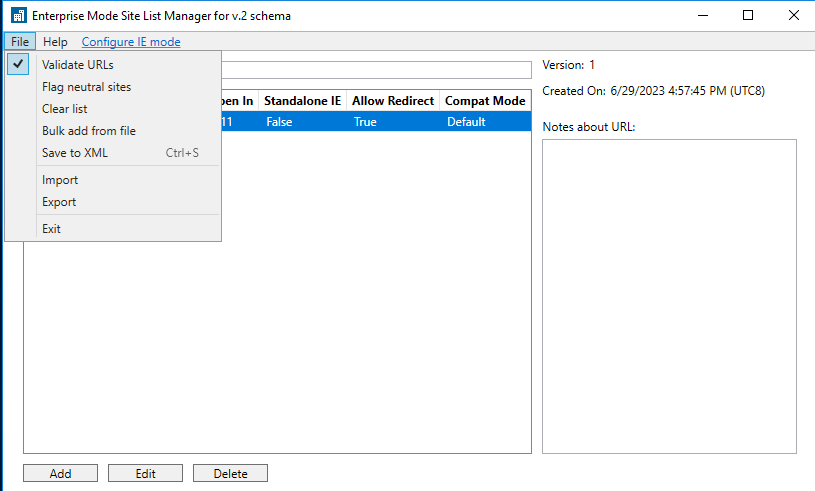Choose Bulk add from file
Screen dimensions: 815x491
coord(113,131)
